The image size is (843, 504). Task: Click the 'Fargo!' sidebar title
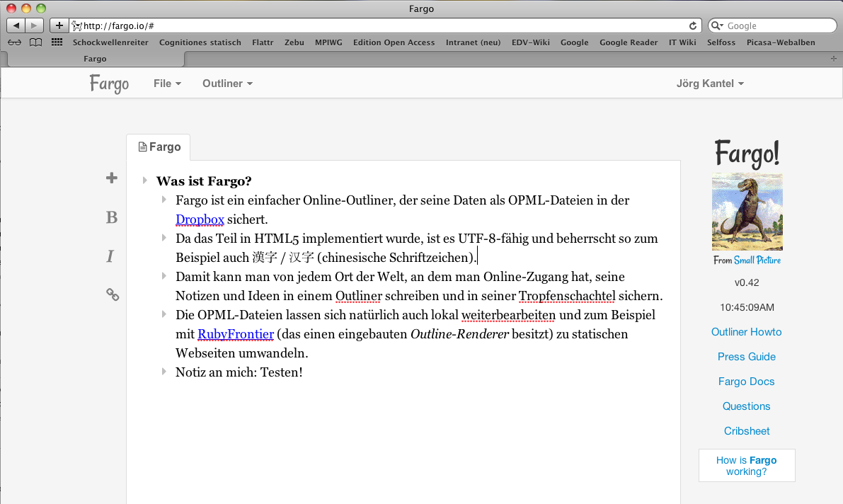747,154
